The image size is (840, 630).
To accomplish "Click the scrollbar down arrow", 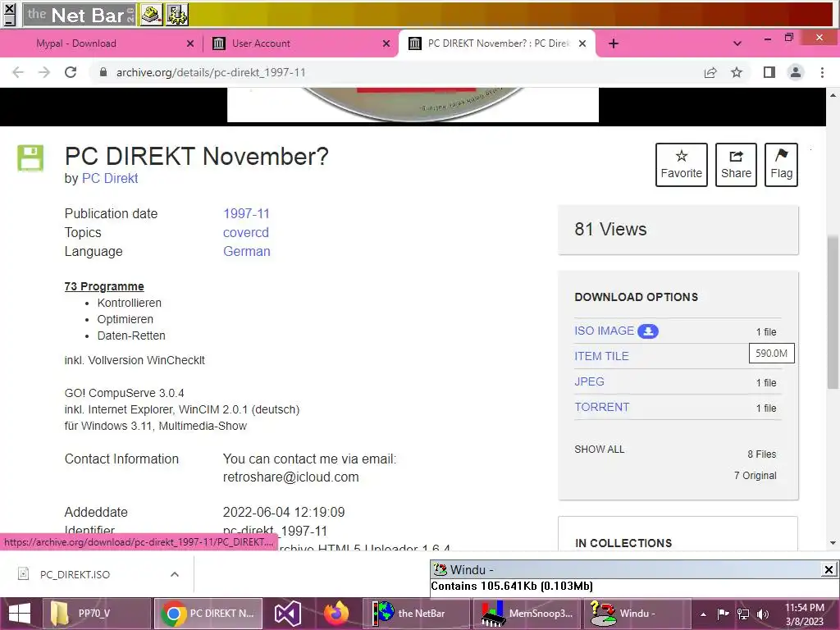I will pyautogui.click(x=833, y=543).
